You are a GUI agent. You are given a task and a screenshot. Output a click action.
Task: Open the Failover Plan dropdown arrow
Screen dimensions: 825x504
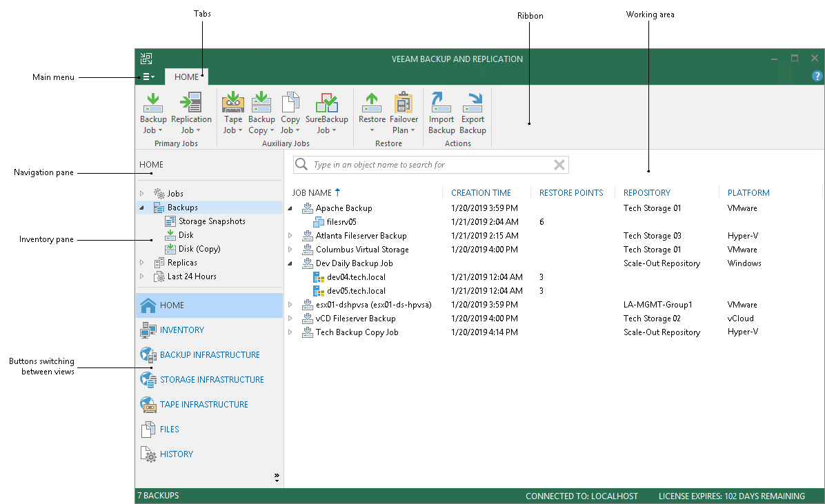[413, 130]
